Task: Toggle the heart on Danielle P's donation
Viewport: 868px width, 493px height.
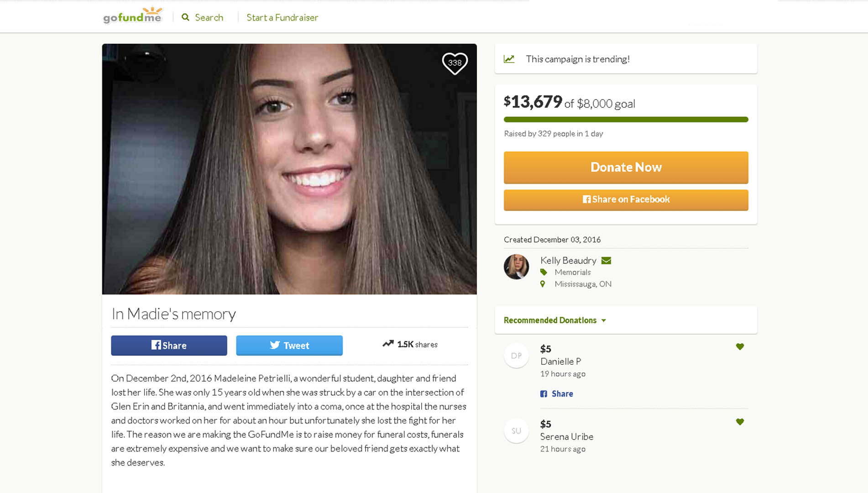Action: pyautogui.click(x=740, y=346)
